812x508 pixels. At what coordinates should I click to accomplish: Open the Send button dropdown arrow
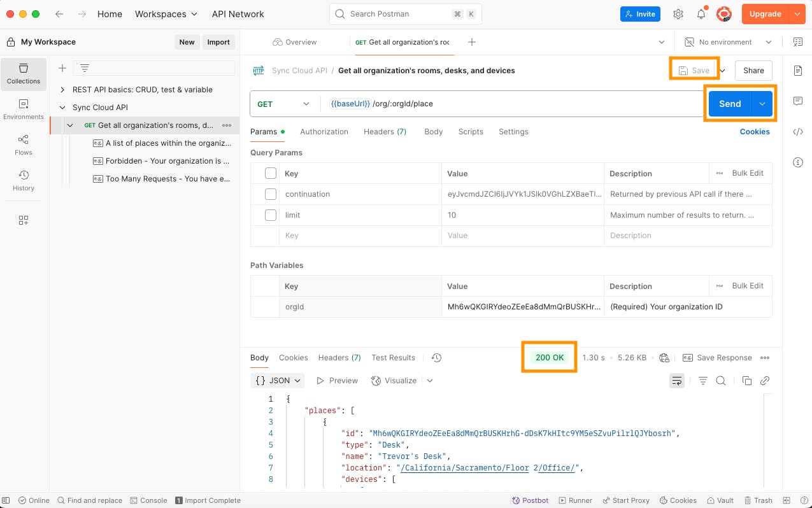point(762,104)
